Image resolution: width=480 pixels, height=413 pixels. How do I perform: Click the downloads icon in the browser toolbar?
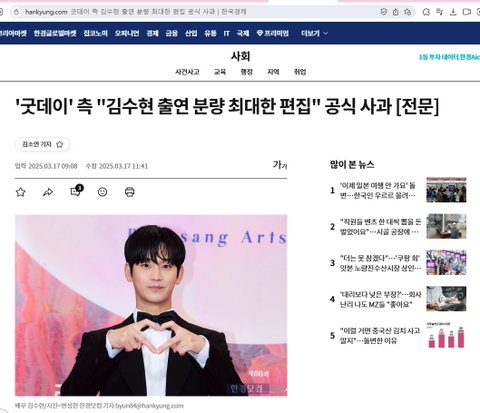(x=453, y=12)
